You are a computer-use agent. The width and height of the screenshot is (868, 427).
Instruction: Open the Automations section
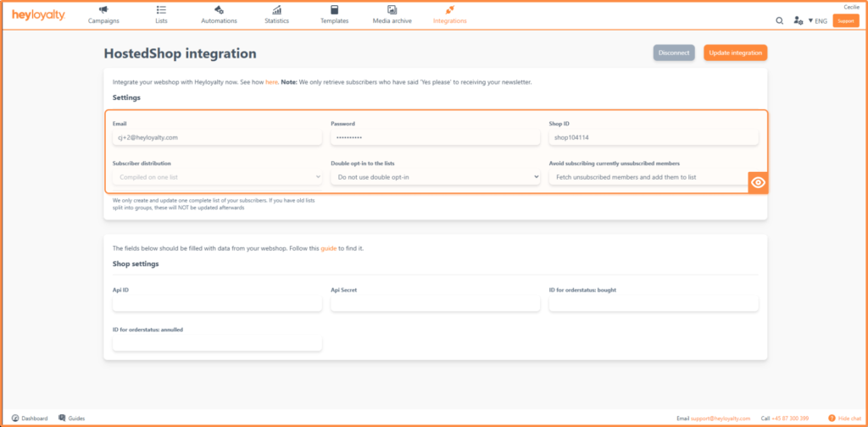point(219,14)
